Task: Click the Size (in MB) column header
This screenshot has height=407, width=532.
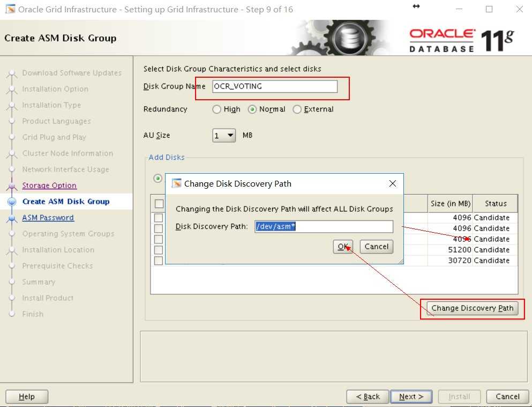Action: click(450, 204)
